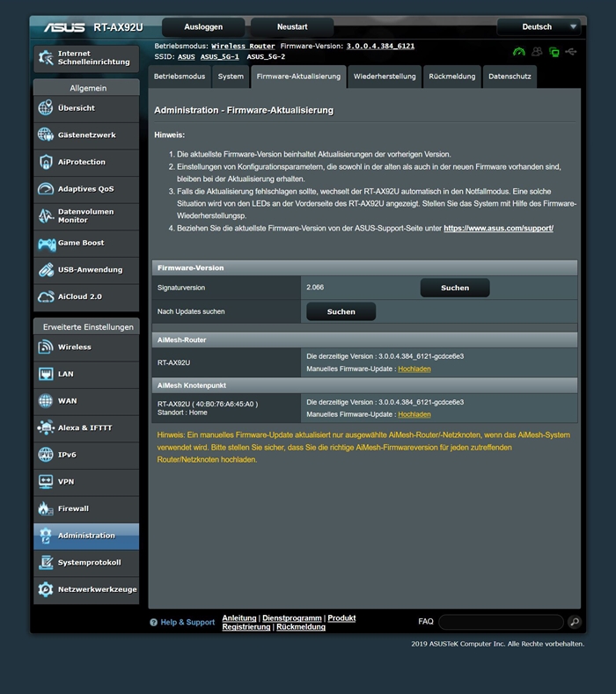Viewport: 616px width, 694px height.
Task: Click the Erweiterte Einstellungen section header
Action: pos(86,326)
